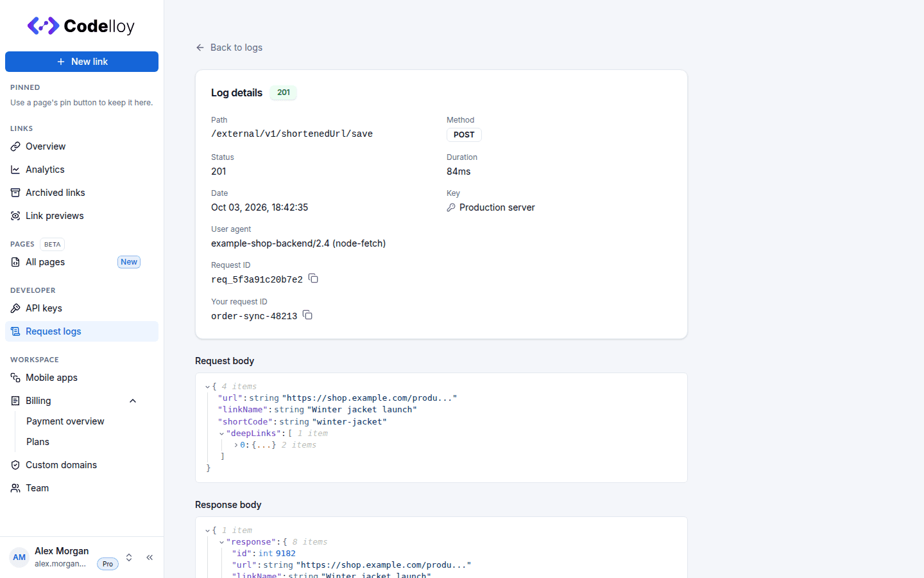Screen dimensions: 924x578
Task: Click the Analytics chart icon
Action: coord(15,170)
